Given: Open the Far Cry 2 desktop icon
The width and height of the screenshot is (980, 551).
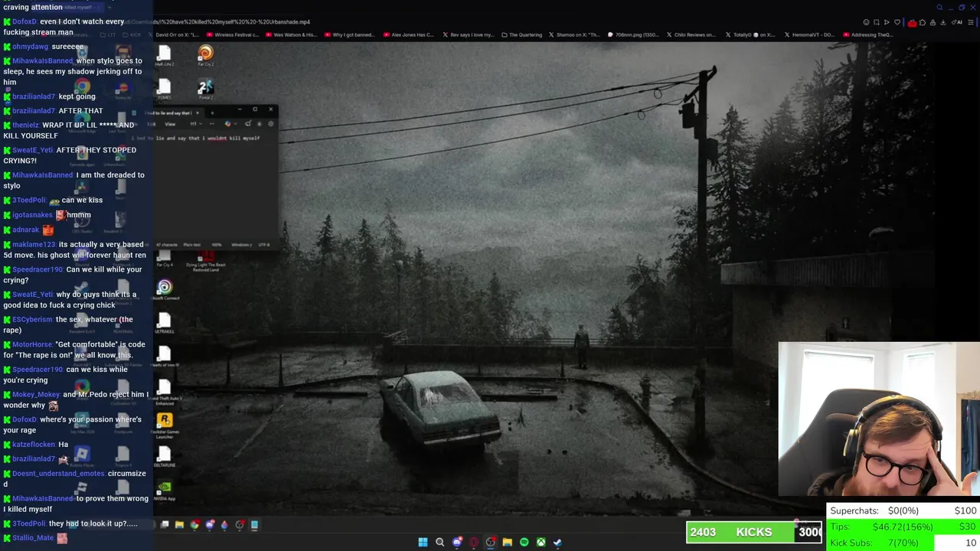Looking at the screenshot, I should coord(205,55).
